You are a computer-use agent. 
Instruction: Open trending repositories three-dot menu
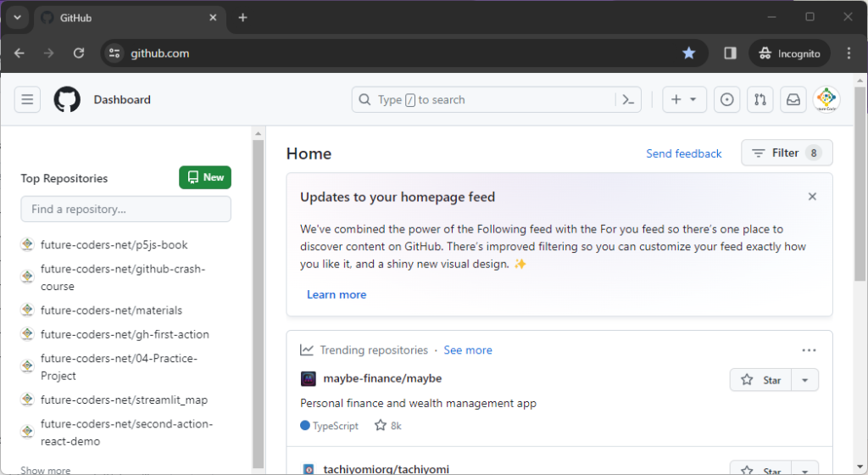809,349
